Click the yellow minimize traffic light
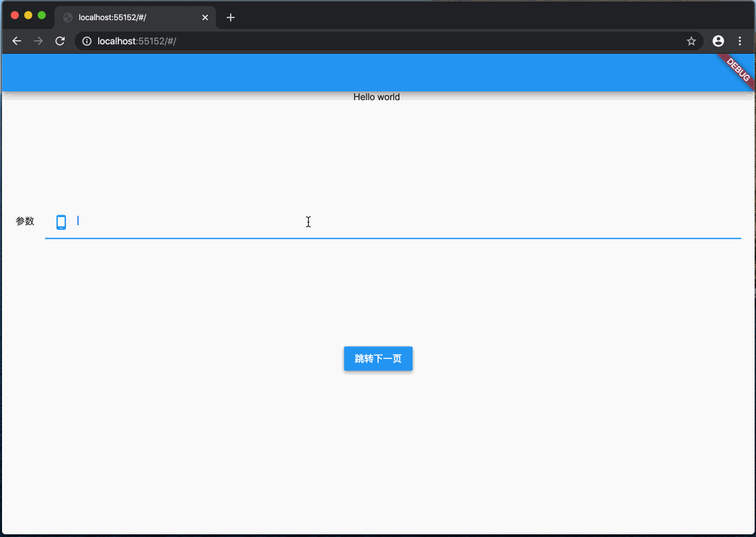This screenshot has width=756, height=537. click(x=28, y=13)
